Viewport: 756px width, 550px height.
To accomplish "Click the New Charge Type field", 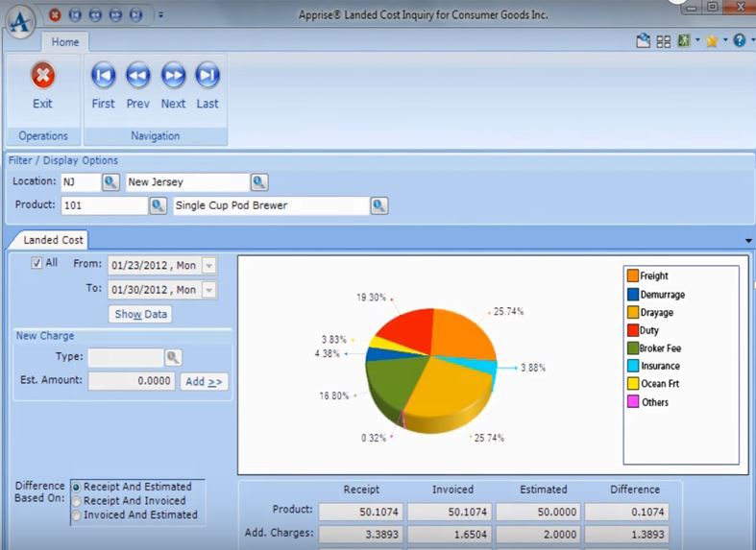I will click(x=126, y=357).
